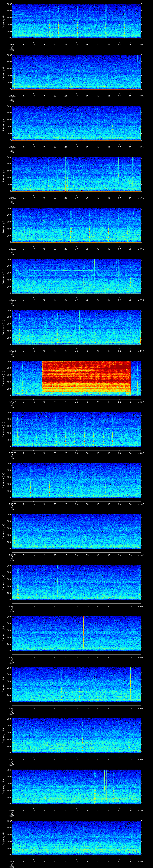Viewport: 153px width, 868px height.
Task: Click the red broadband noise block in 19:38 panel
Action: (x=86, y=377)
